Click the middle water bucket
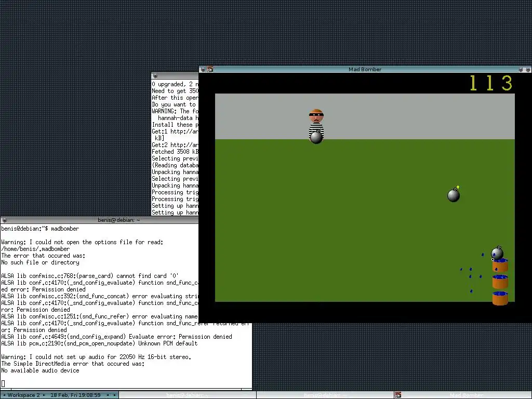The width and height of the screenshot is (532, 399). [500, 282]
